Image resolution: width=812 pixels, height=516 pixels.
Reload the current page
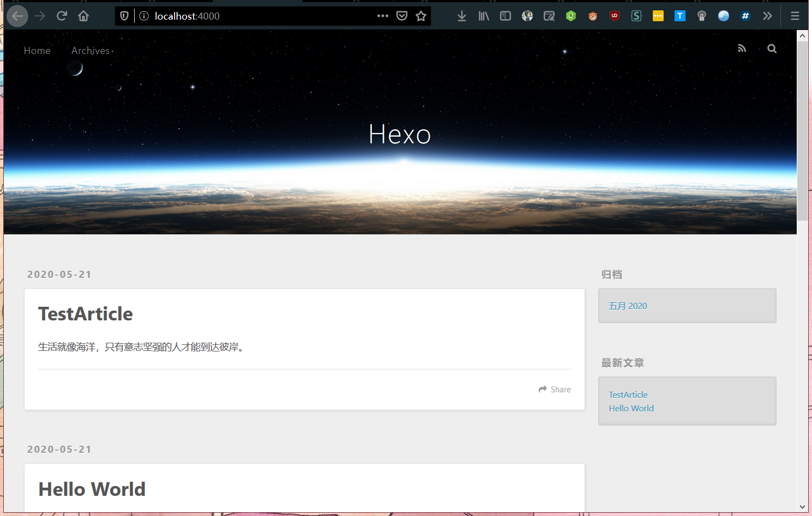coord(62,16)
